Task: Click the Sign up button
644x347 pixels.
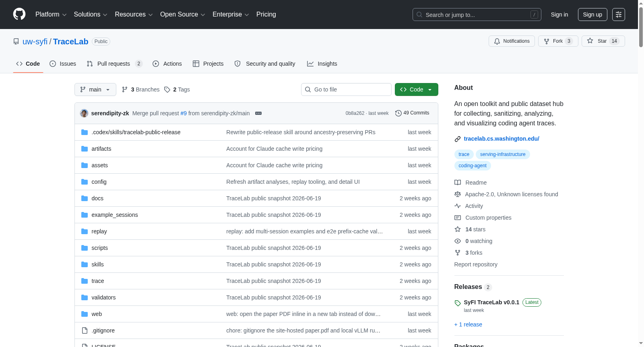Action: [x=592, y=15]
